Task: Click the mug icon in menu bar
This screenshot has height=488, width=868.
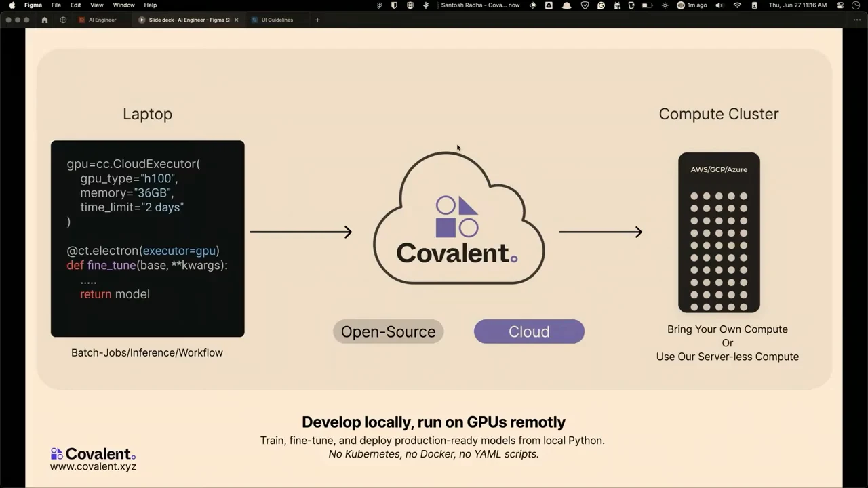Action: pyautogui.click(x=631, y=5)
